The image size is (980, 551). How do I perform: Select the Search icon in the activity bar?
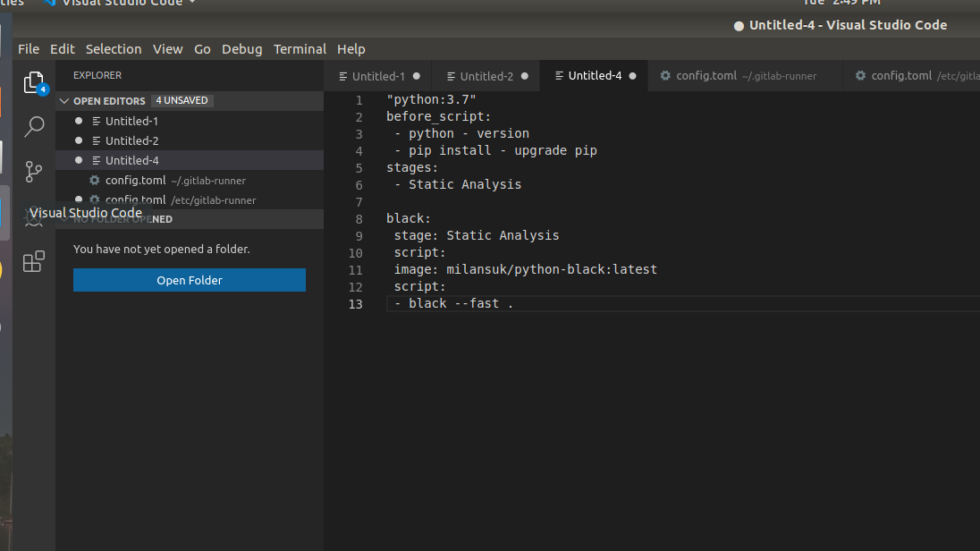point(33,127)
